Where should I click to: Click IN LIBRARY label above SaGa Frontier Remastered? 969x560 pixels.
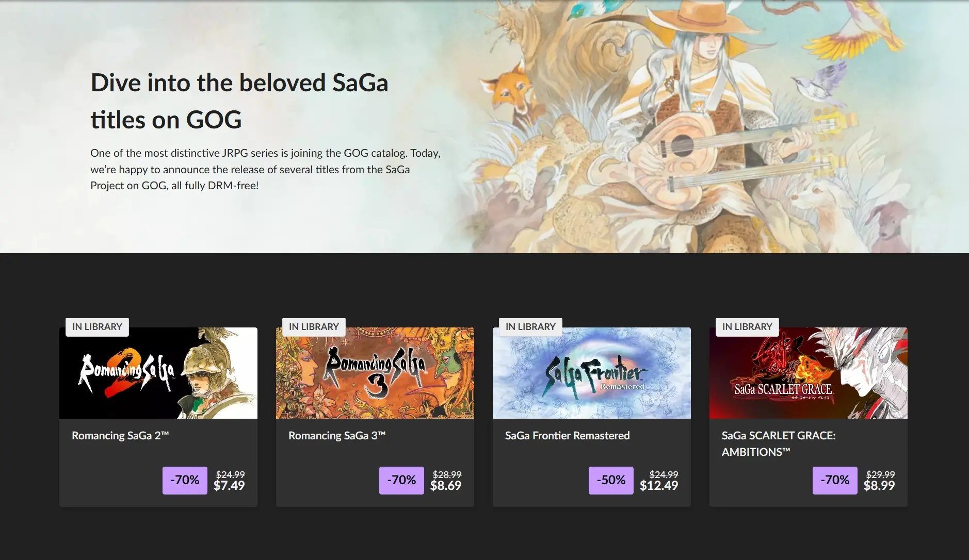coord(530,327)
